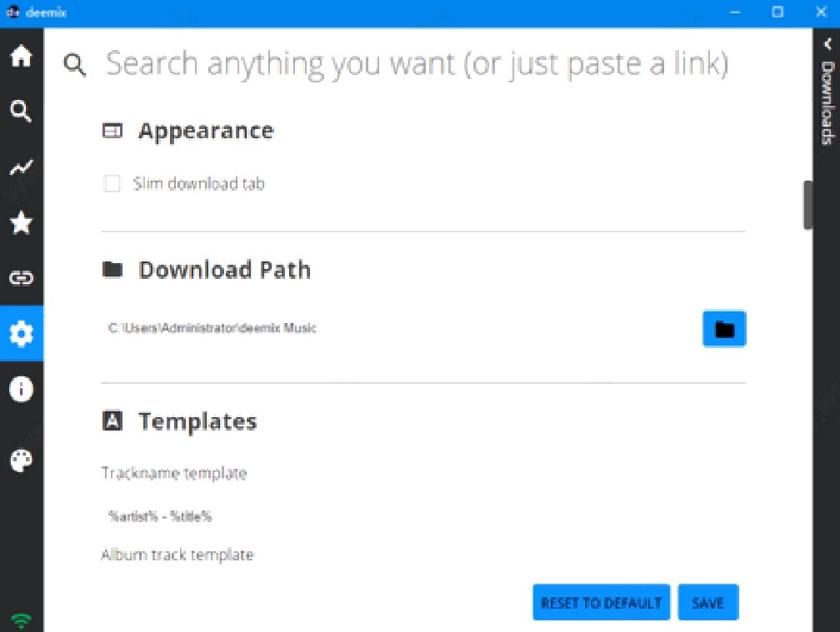Open the About info icon
The height and width of the screenshot is (632, 840).
coord(21,389)
